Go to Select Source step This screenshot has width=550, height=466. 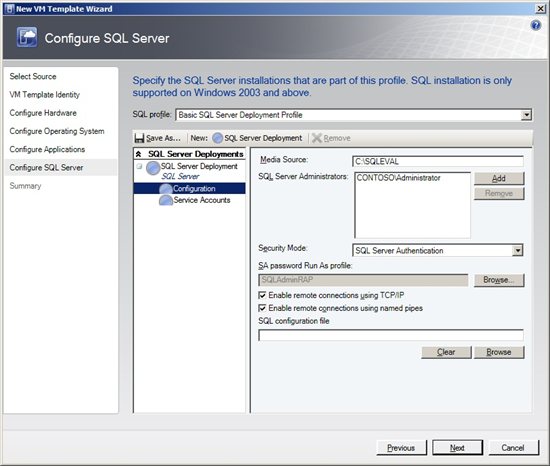tap(33, 76)
